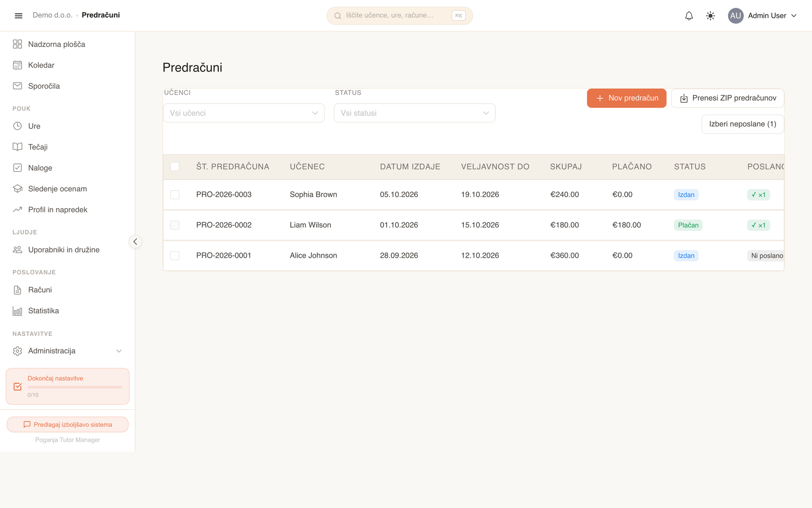Click Predlagaj izboljšavo sistema button
This screenshot has height=508, width=812.
pyautogui.click(x=68, y=425)
